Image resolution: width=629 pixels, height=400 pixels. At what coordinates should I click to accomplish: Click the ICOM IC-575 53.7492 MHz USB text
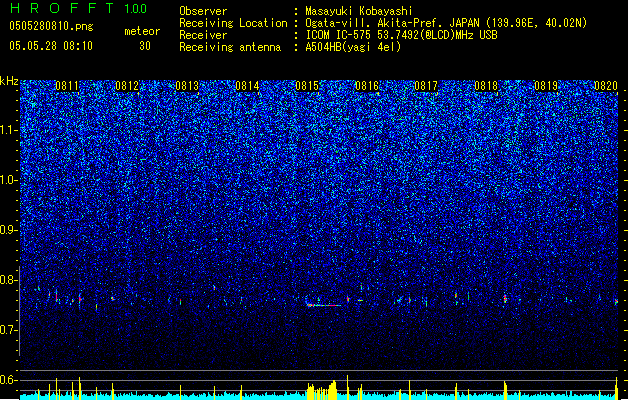click(x=401, y=35)
